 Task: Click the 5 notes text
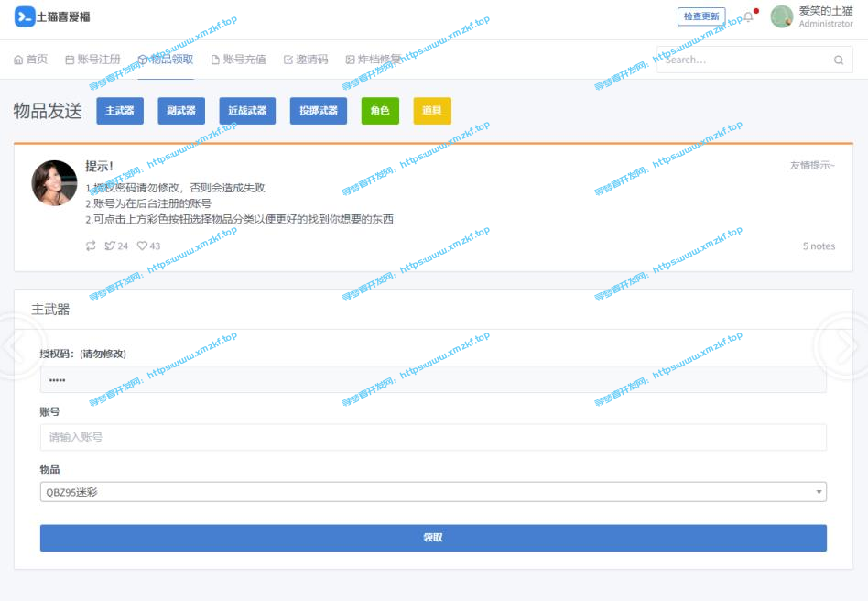click(x=819, y=246)
